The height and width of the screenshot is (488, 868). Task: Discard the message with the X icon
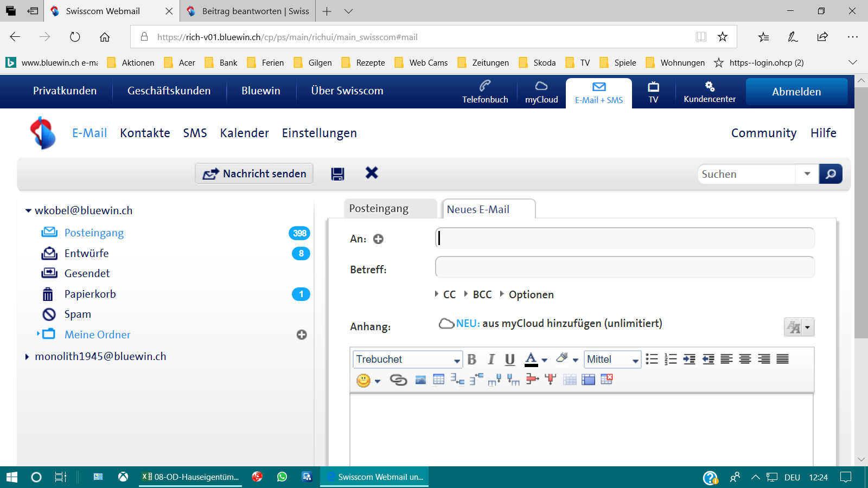[x=372, y=173]
